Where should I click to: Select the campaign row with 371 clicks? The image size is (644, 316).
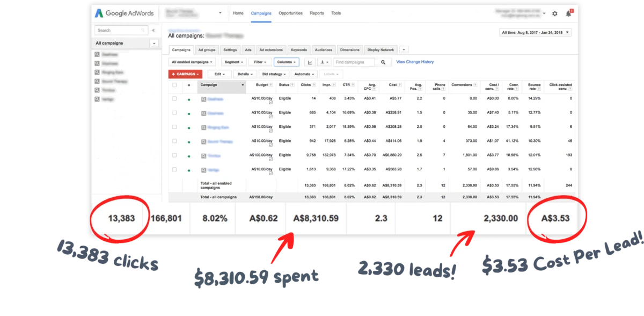(174, 127)
